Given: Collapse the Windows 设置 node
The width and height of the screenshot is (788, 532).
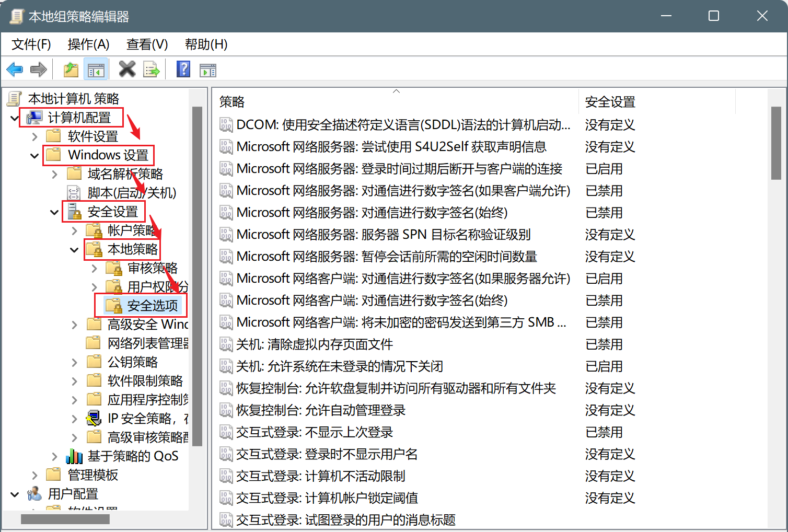Looking at the screenshot, I should coord(34,156).
